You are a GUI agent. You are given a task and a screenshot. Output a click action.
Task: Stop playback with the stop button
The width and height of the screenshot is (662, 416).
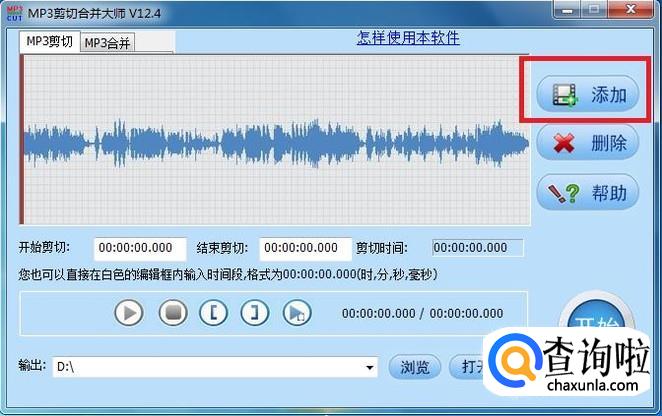click(x=173, y=313)
